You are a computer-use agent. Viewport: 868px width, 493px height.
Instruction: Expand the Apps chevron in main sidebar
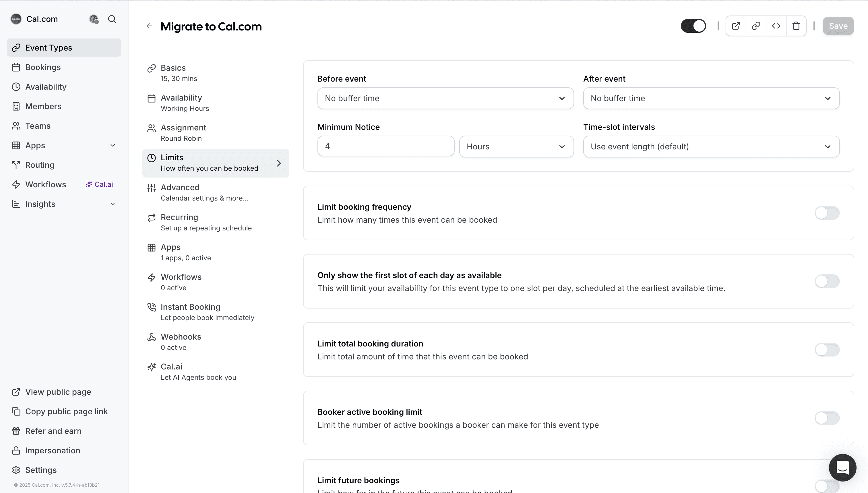[113, 146]
